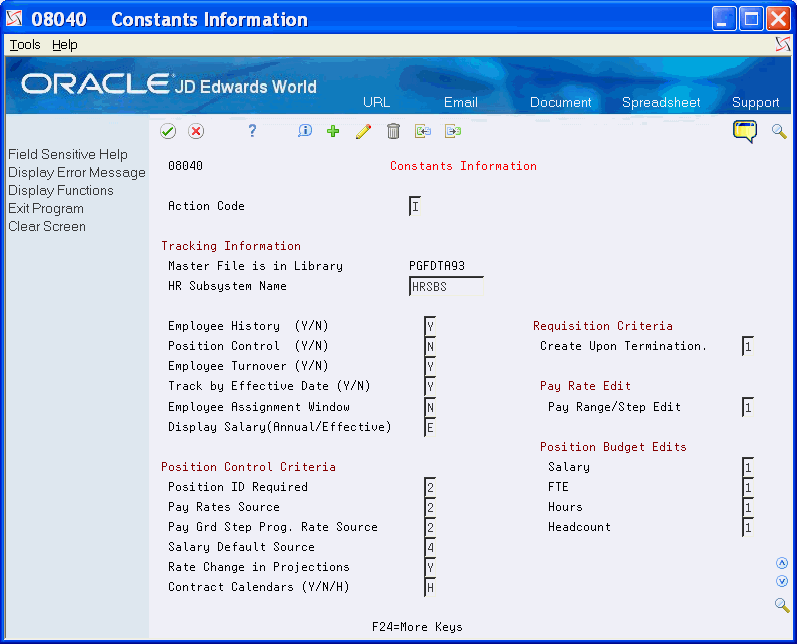Click the Pay Rates Source field
This screenshot has width=797, height=644.
tap(430, 507)
